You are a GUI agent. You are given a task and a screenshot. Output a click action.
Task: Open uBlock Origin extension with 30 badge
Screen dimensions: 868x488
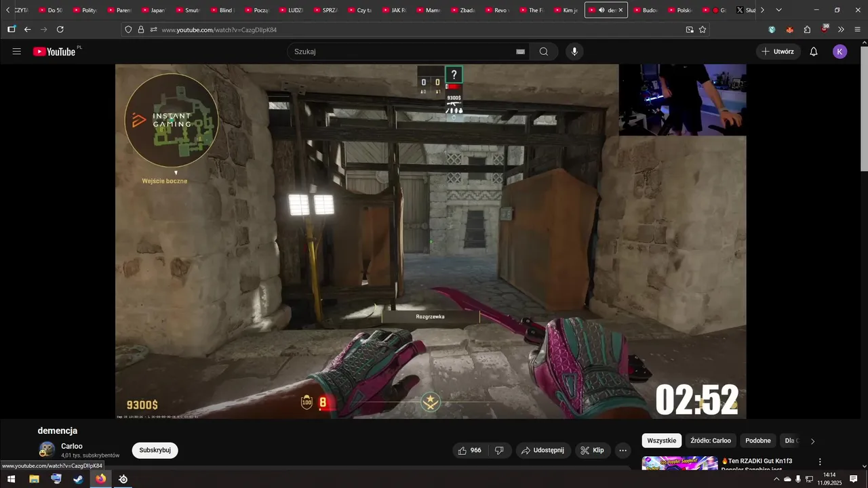[825, 29]
